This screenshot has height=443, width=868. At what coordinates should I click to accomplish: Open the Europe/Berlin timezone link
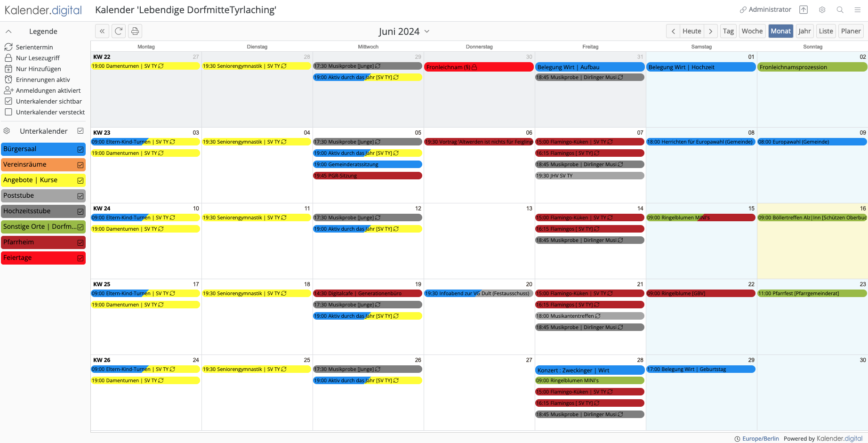[x=760, y=438]
